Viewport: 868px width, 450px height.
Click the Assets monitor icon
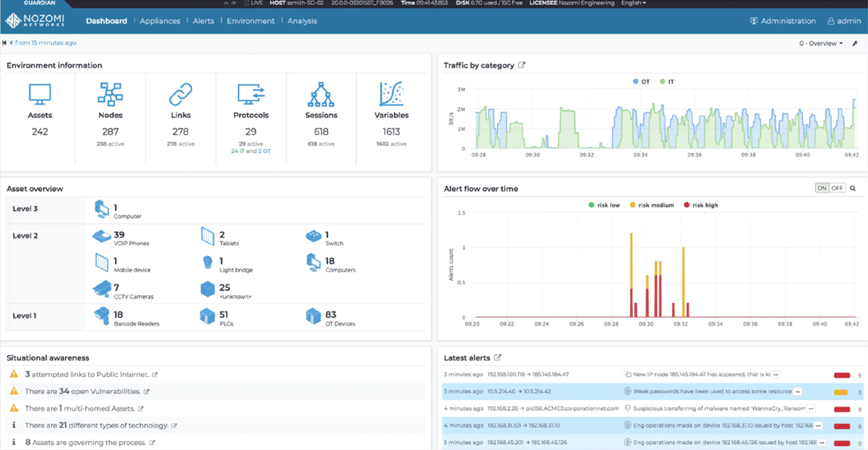pyautogui.click(x=40, y=94)
